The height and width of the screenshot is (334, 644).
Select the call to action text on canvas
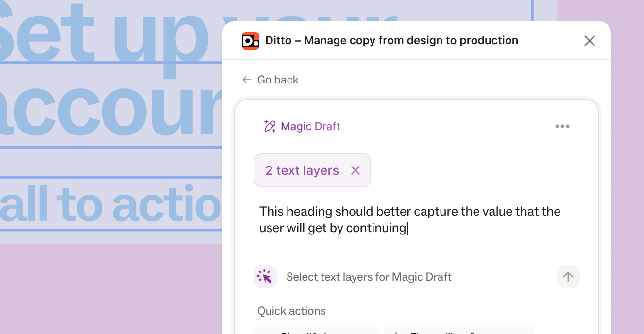point(111,204)
